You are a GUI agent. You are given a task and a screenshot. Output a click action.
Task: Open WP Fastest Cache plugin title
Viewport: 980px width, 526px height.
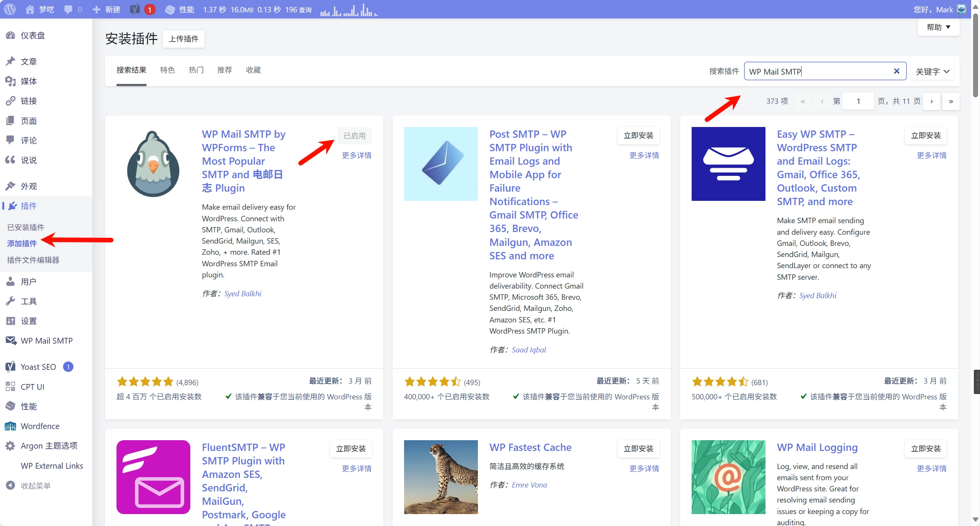coord(531,448)
